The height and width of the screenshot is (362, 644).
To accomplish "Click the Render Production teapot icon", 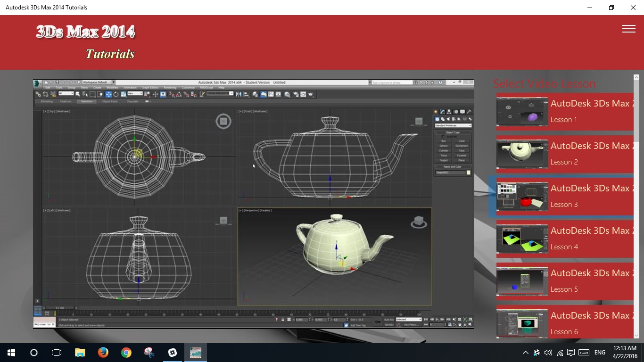I will click(311, 94).
